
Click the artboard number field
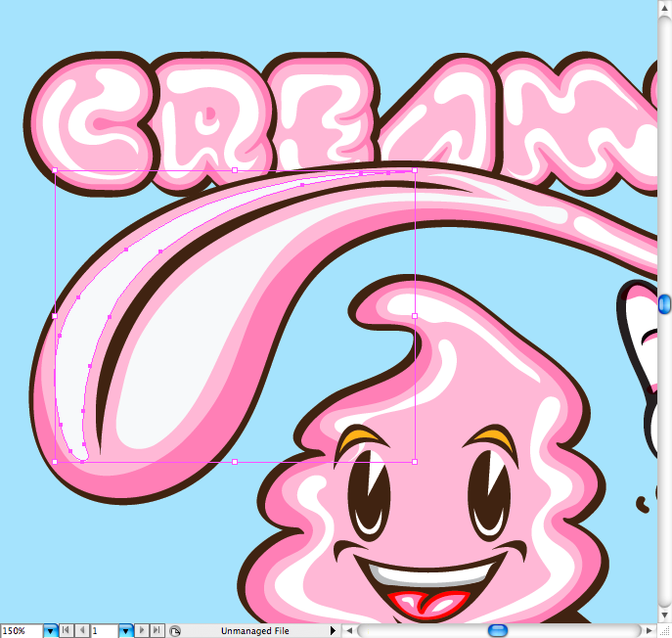coord(103,631)
